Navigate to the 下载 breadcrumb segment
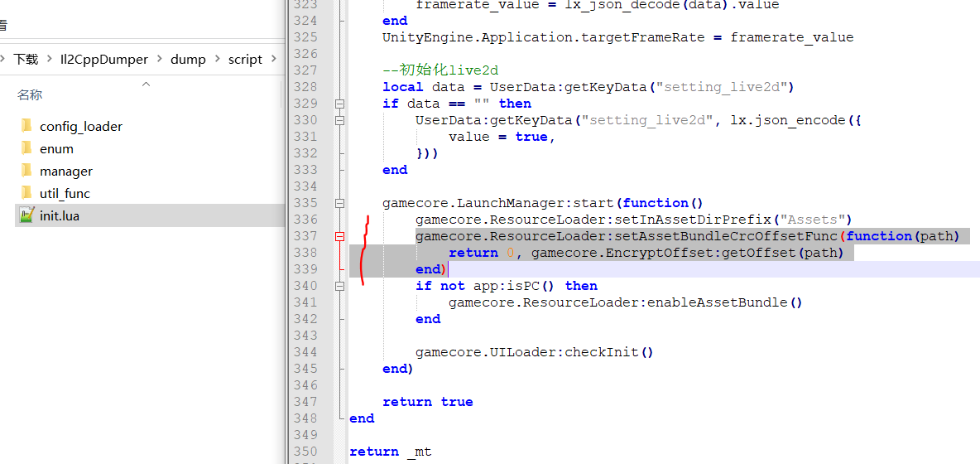This screenshot has height=464, width=980. 26,60
